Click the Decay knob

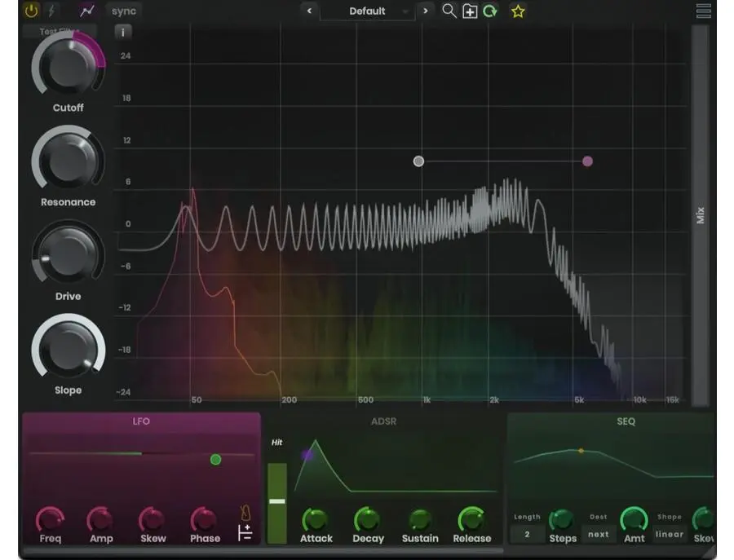368,519
